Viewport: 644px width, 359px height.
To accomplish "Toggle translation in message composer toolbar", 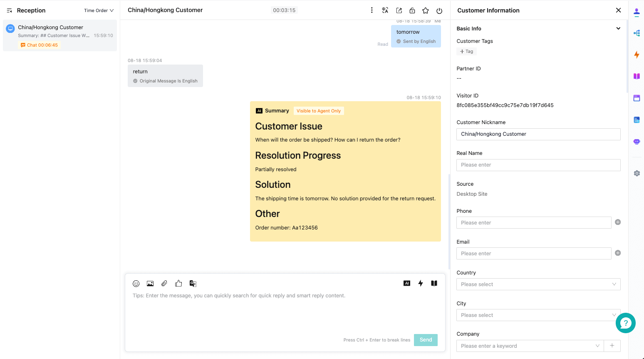I will tap(193, 284).
